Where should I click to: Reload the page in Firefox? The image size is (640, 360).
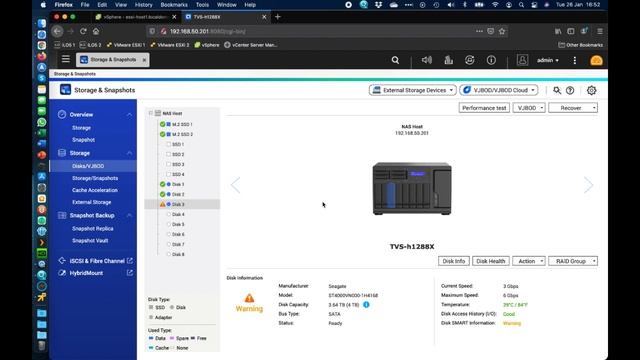[x=83, y=31]
